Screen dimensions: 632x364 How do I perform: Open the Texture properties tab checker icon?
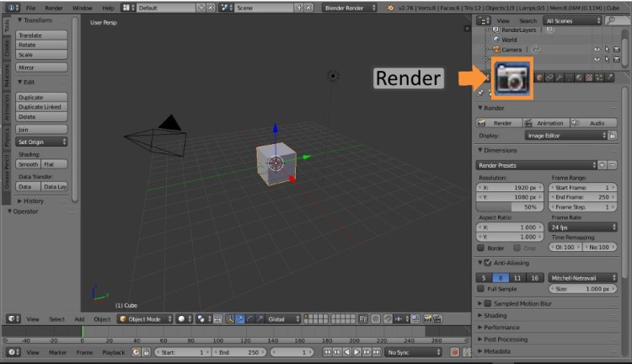(589, 78)
